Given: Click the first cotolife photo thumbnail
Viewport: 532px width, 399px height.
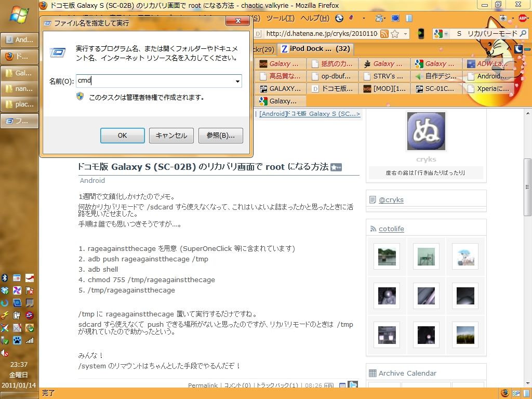Looking at the screenshot, I should point(387,257).
